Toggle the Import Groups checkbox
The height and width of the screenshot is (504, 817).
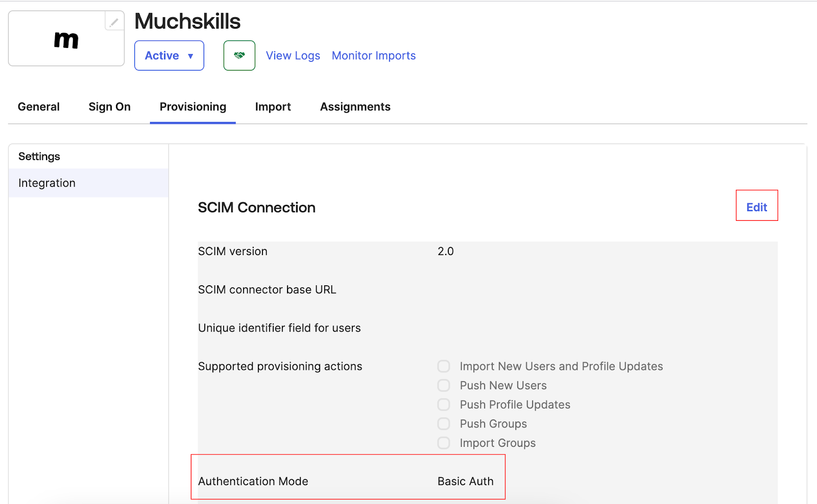coord(444,443)
